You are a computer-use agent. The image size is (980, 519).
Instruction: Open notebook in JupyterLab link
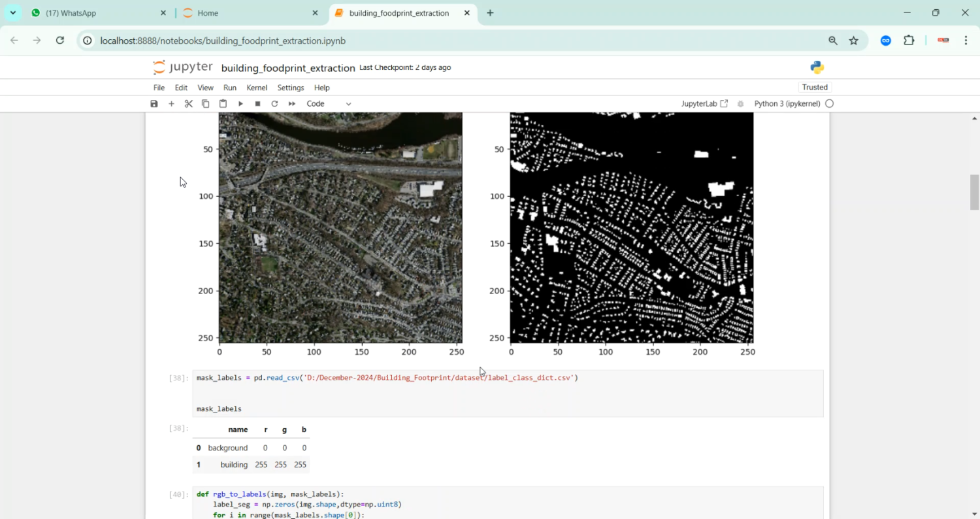tap(704, 104)
